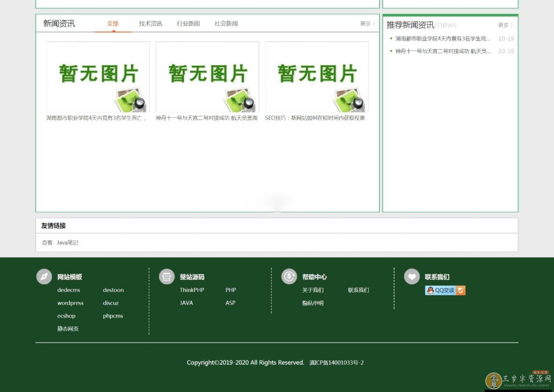Click the QQ交谈 chat button

pos(444,290)
